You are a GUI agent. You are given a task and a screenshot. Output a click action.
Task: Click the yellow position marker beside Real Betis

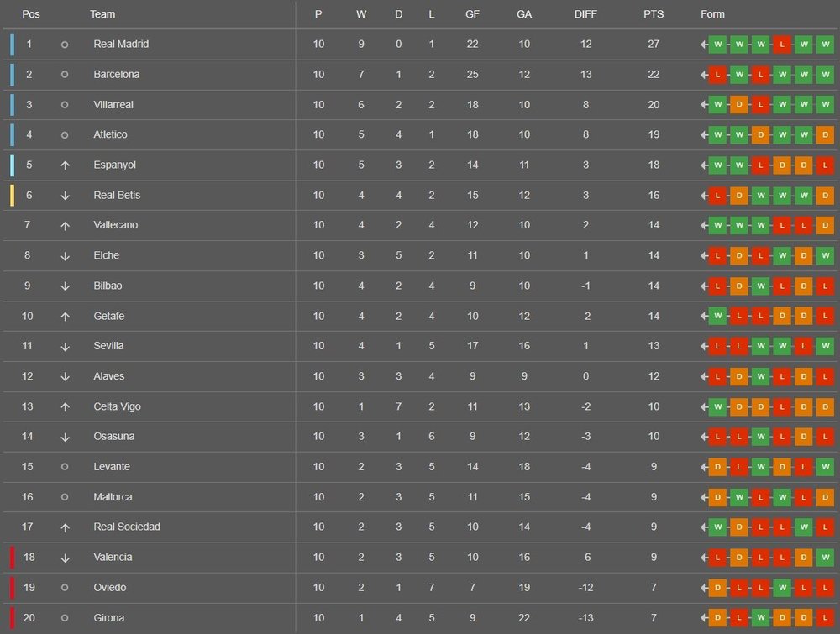pyautogui.click(x=13, y=196)
